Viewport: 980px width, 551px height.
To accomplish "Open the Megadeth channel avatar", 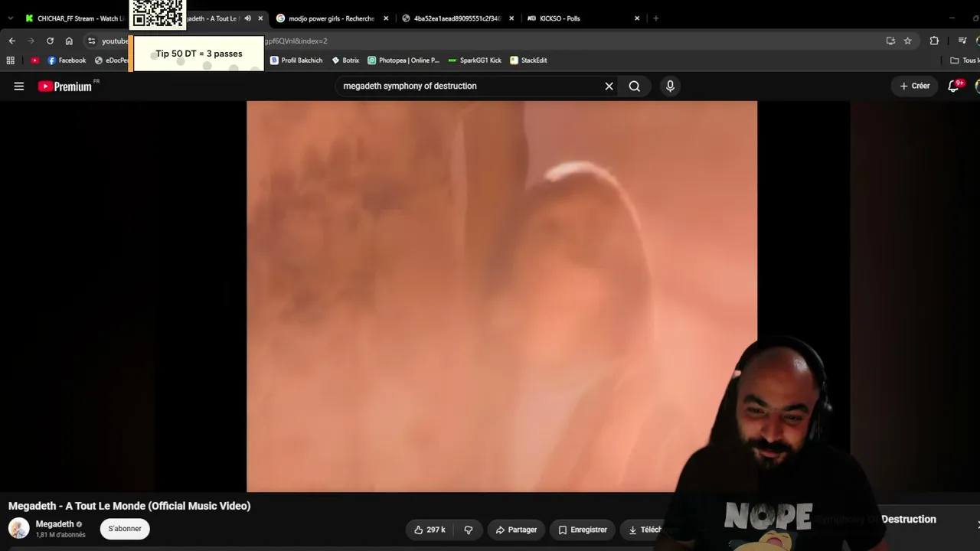I will [x=19, y=528].
